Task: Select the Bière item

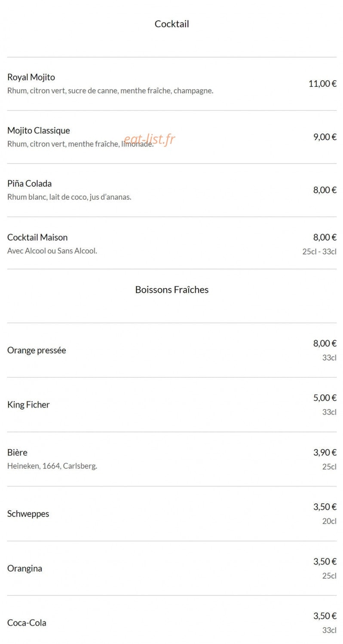Action: pyautogui.click(x=17, y=453)
